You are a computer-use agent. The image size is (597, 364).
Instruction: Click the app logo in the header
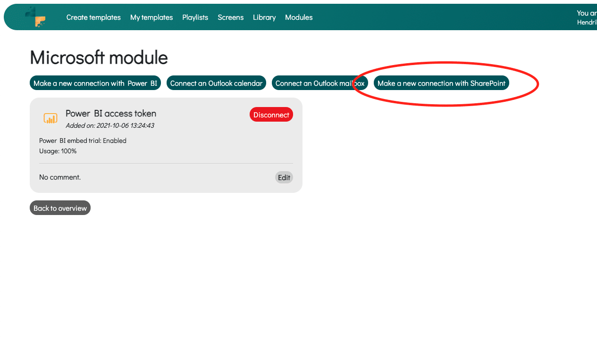click(x=36, y=17)
